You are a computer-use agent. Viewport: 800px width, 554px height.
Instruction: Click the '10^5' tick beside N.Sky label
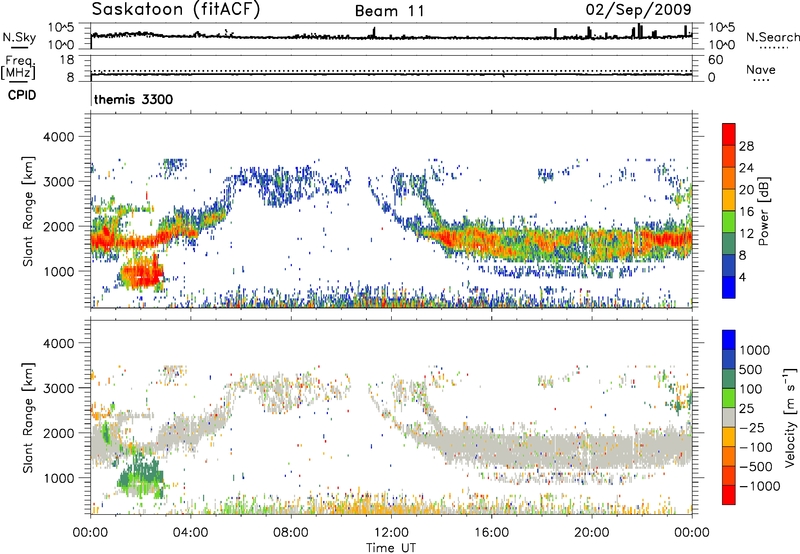click(62, 27)
